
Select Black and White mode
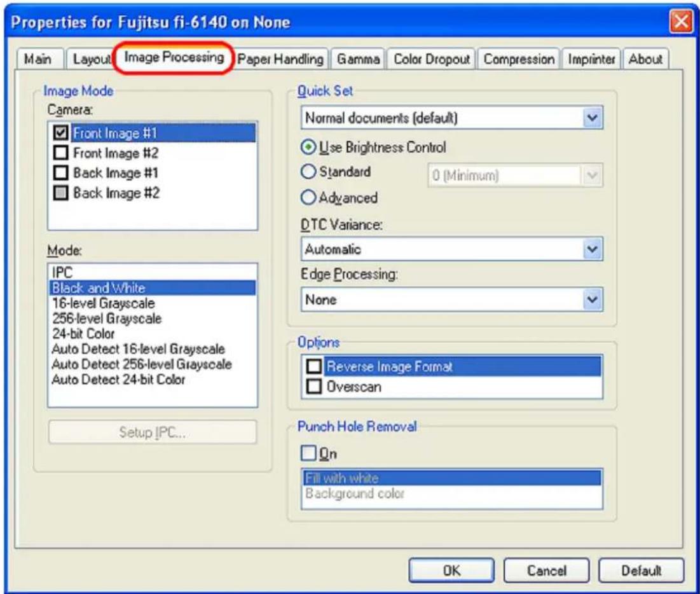[152, 287]
